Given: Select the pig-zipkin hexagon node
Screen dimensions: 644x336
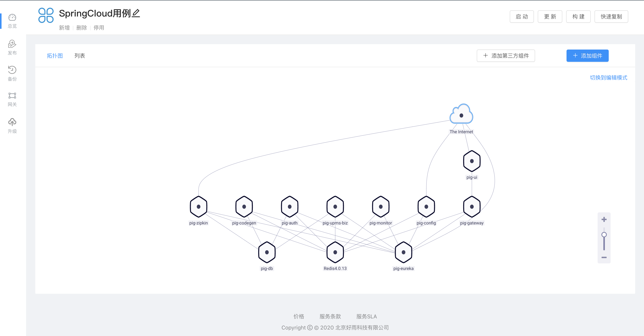Looking at the screenshot, I should click(x=198, y=207).
